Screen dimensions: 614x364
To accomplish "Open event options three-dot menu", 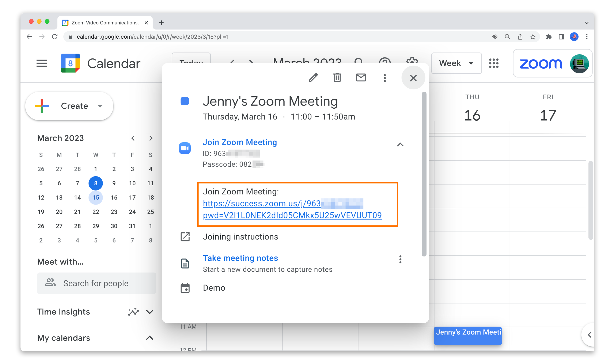I will click(384, 78).
